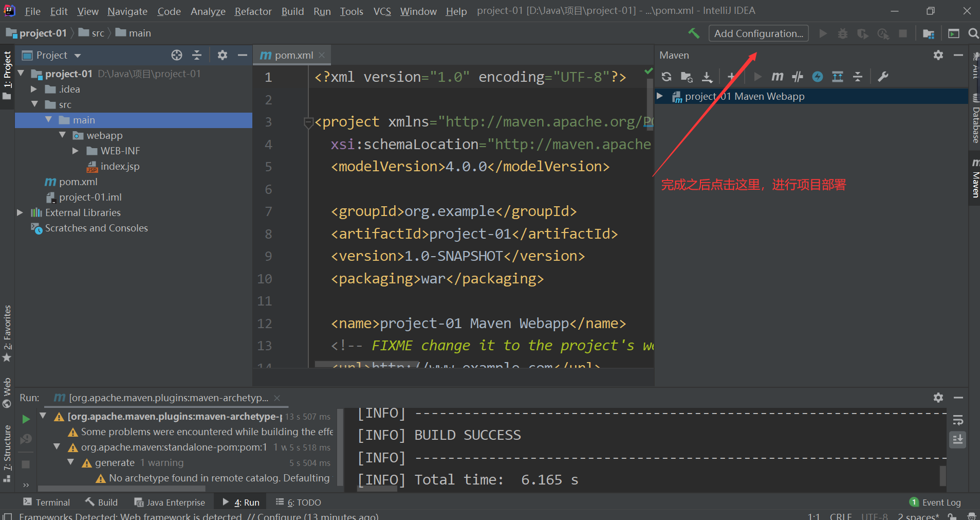The image size is (980, 520).
Task: Close the pom.xml editor tab
Action: [x=322, y=55]
